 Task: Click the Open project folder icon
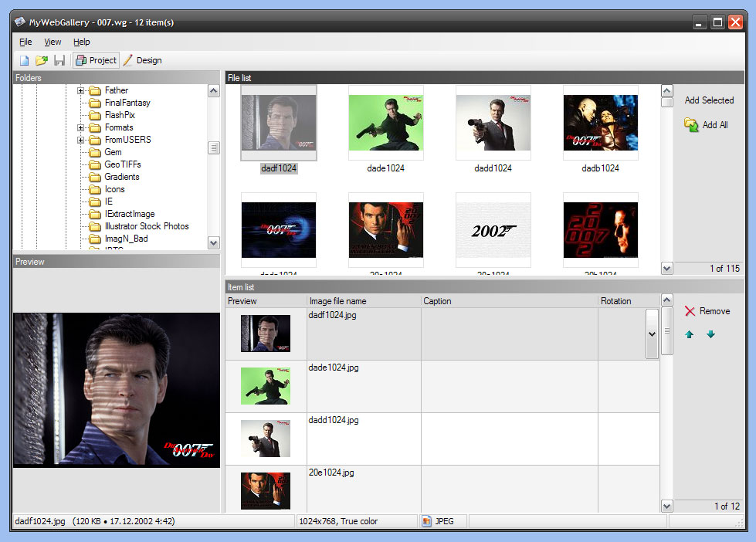click(42, 60)
